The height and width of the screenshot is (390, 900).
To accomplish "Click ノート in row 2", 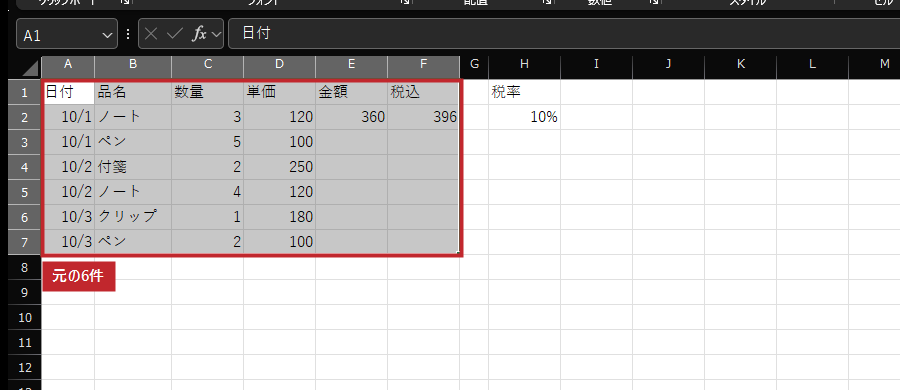I will coord(133,117).
